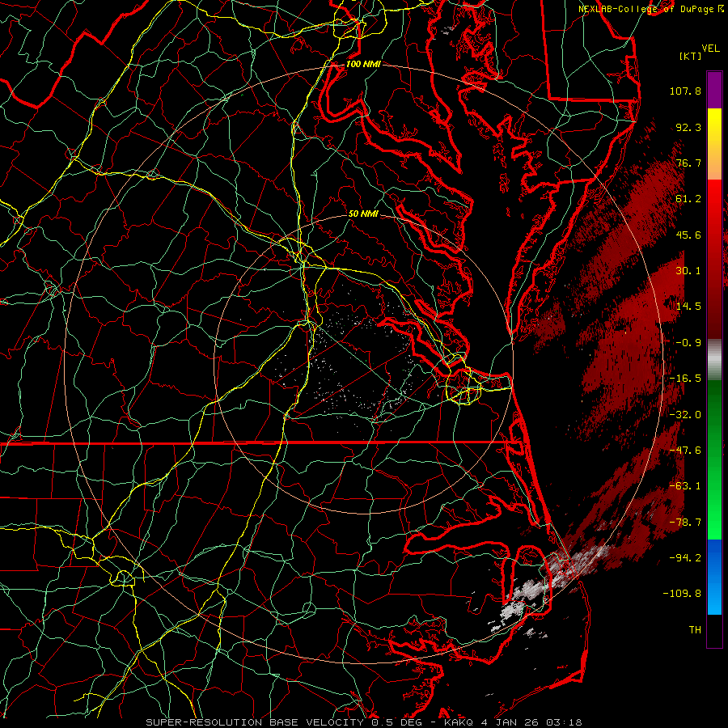Click the [KT] units label

(x=690, y=56)
